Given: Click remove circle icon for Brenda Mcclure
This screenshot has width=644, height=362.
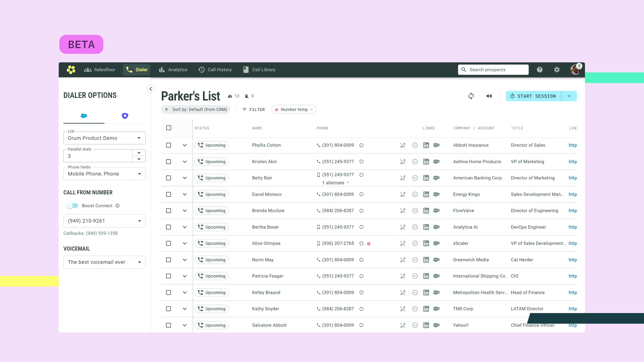Looking at the screenshot, I should [x=415, y=211].
